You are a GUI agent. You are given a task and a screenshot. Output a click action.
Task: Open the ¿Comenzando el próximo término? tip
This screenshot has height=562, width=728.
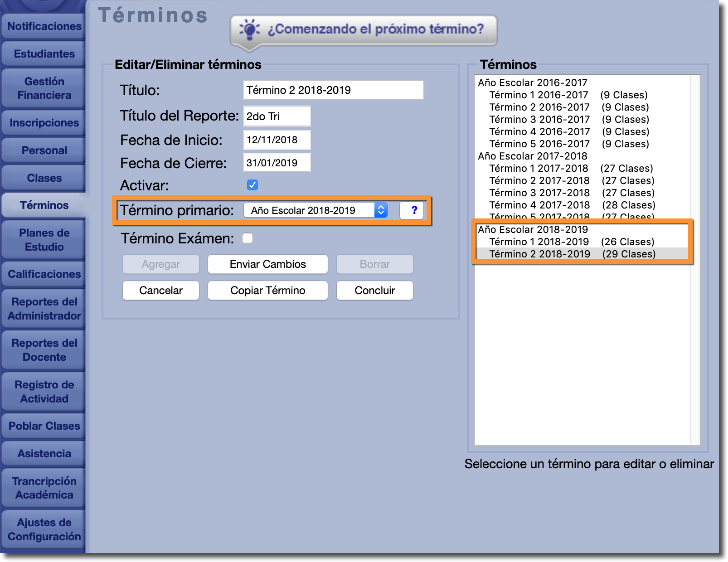pyautogui.click(x=375, y=29)
